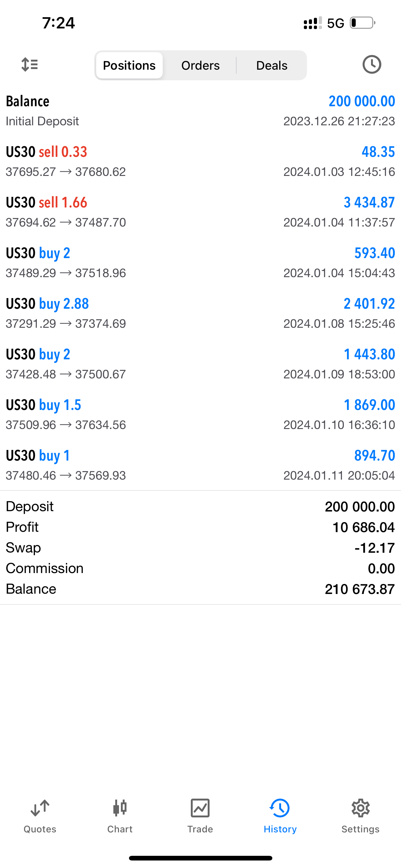Tap the 593.40 profit US30 trade
Viewport: 401px width, 868px height.
point(200,262)
